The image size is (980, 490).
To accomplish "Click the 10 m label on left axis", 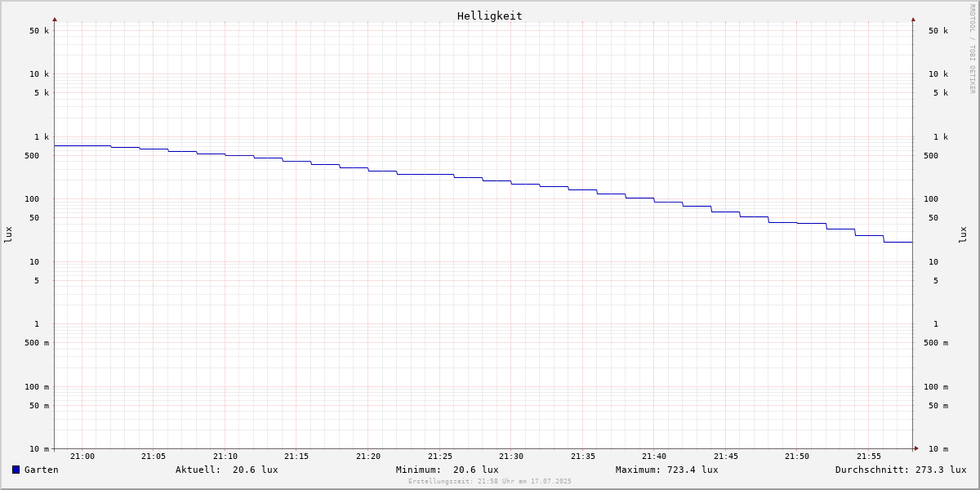I will (39, 449).
